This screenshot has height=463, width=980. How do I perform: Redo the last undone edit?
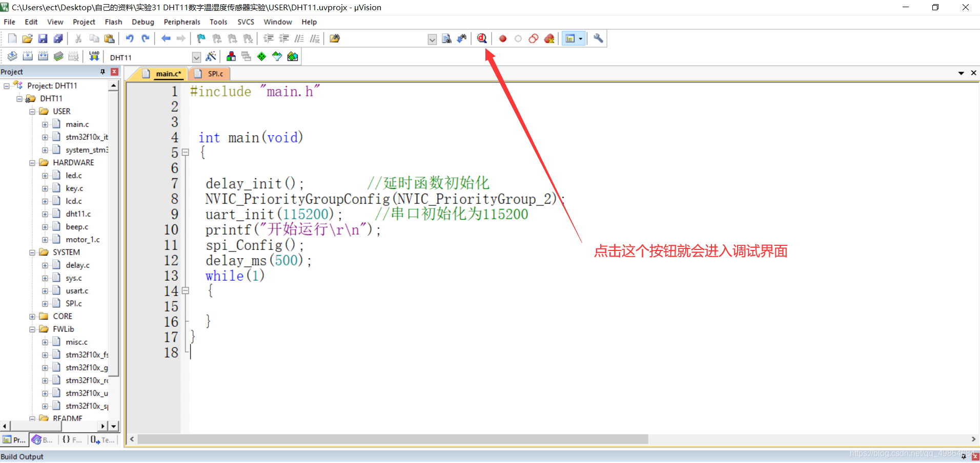coord(145,38)
